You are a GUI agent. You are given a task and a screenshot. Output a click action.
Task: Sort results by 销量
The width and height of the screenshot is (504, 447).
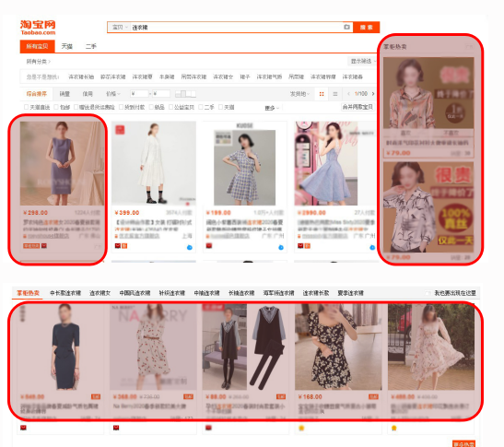(x=64, y=94)
